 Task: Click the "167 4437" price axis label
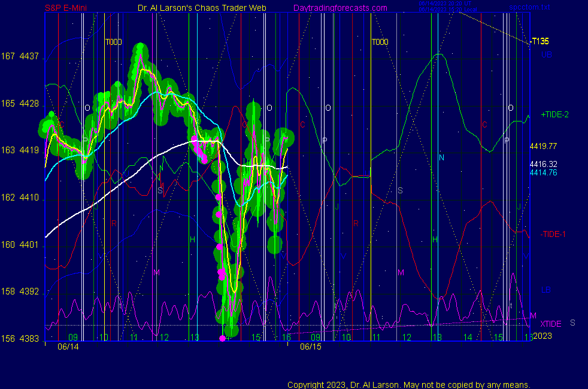20,56
